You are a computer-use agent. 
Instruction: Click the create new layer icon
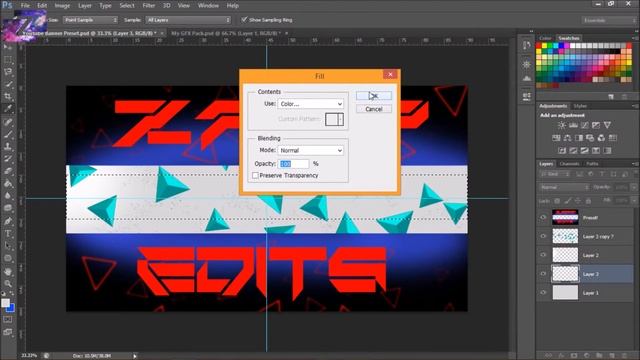tap(612, 356)
